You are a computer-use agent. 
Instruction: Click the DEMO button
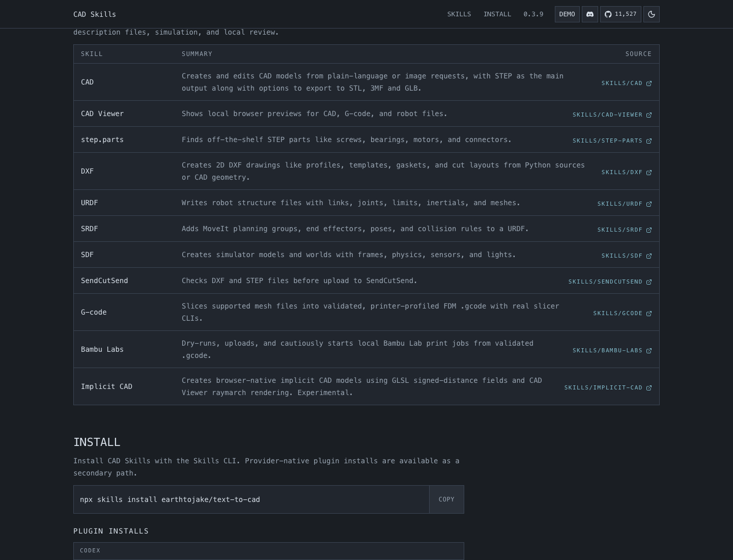(567, 14)
